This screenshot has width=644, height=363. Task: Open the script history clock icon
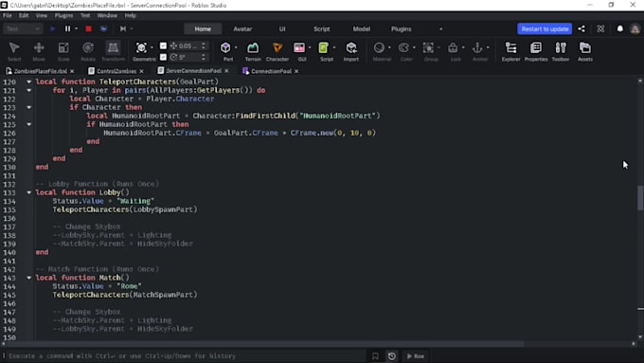(x=392, y=356)
